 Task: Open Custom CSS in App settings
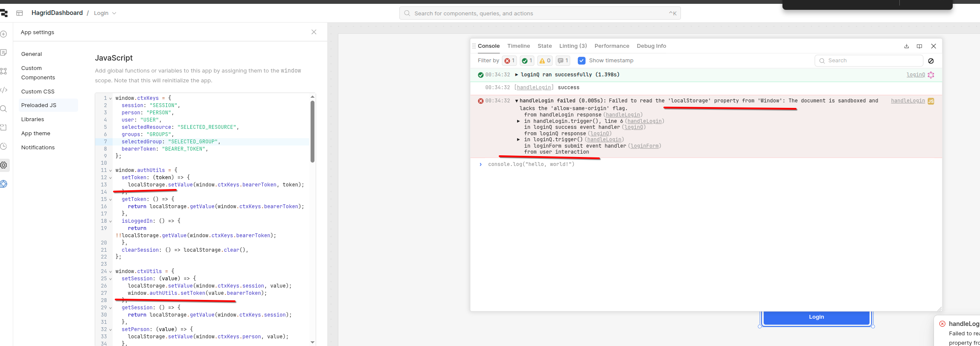coord(38,91)
